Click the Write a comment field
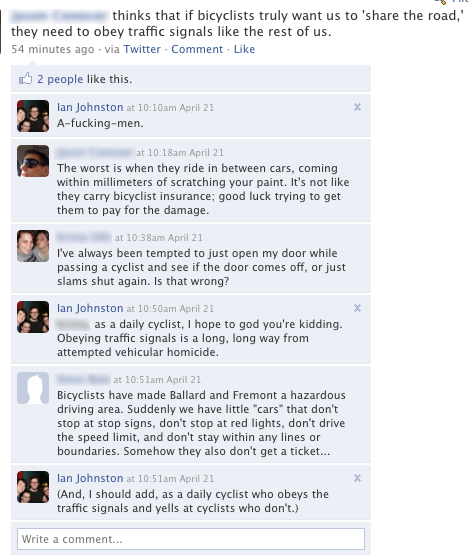 click(x=191, y=539)
